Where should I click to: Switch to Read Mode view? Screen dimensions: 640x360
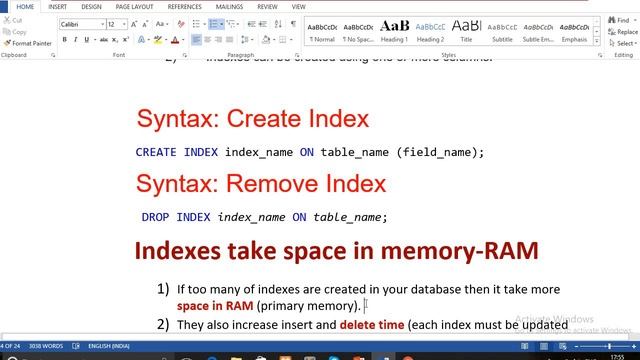pyautogui.click(x=524, y=346)
